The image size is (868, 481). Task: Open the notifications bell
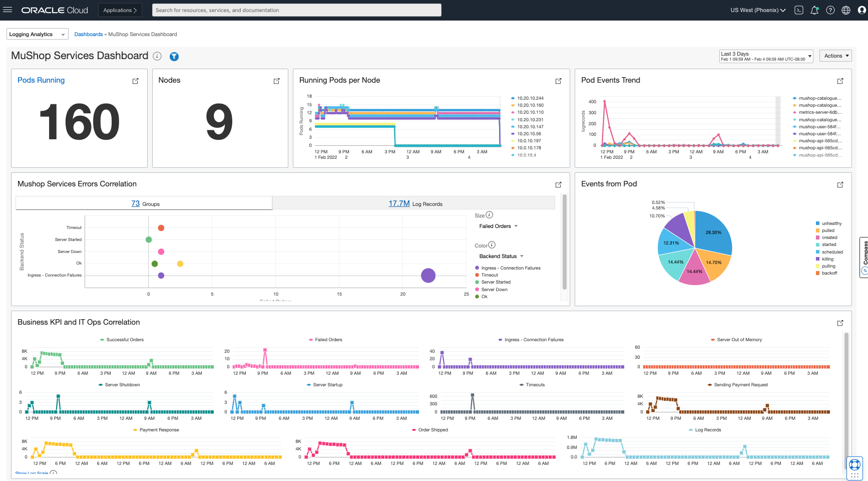coord(814,10)
